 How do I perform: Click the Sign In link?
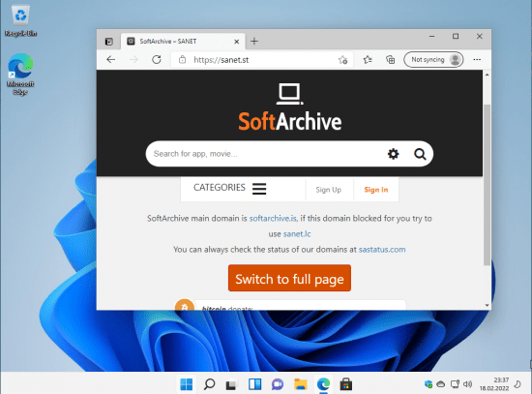(376, 190)
